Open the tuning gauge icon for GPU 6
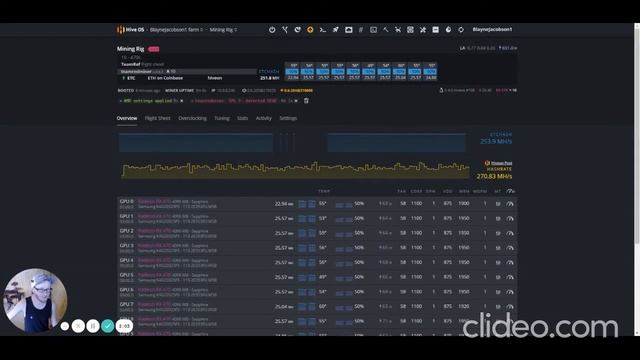The width and height of the screenshot is (640, 360). coord(510,292)
